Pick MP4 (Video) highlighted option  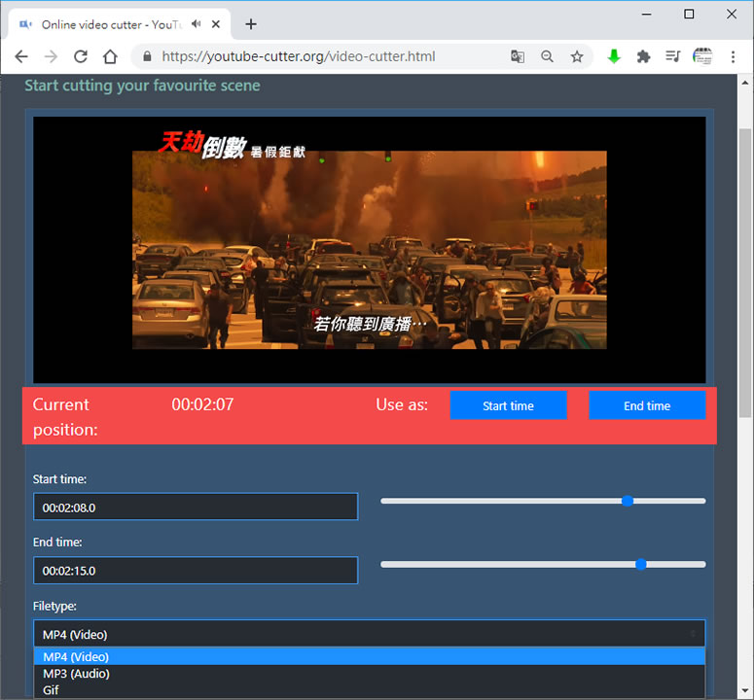(76, 657)
